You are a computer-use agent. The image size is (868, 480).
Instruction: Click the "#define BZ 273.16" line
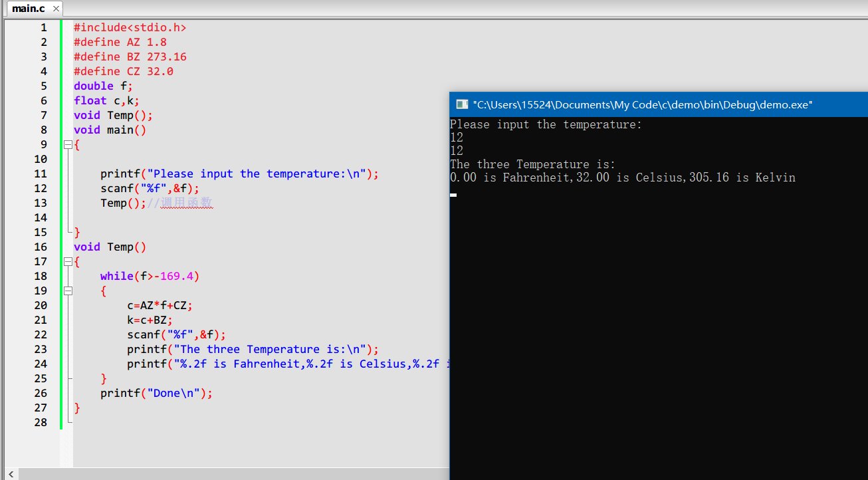(x=130, y=57)
